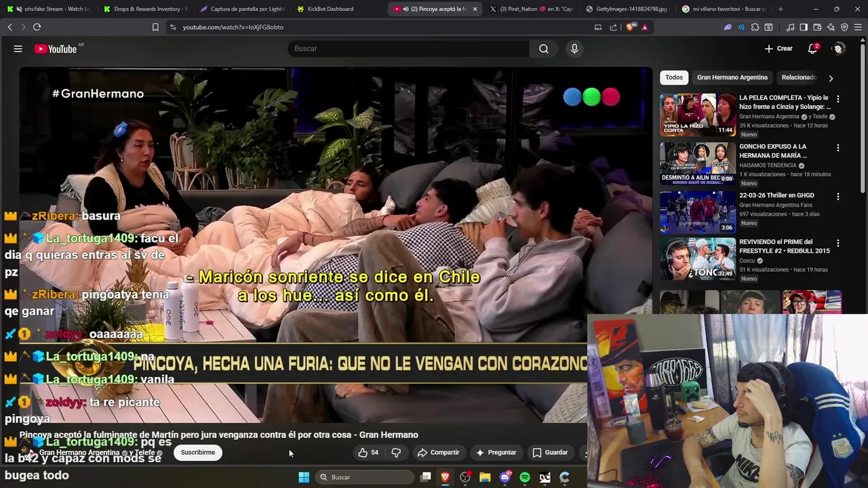Open the YouTube hamburger guide menu

point(18,49)
